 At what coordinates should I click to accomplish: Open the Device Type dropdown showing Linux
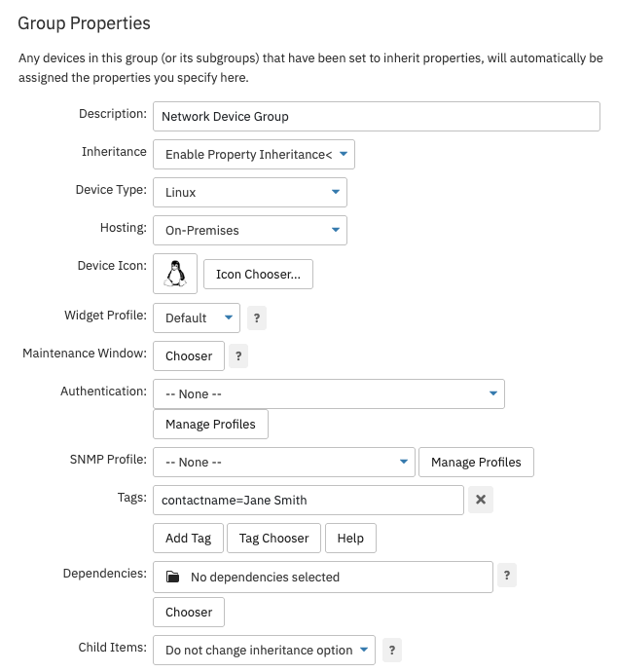click(250, 193)
